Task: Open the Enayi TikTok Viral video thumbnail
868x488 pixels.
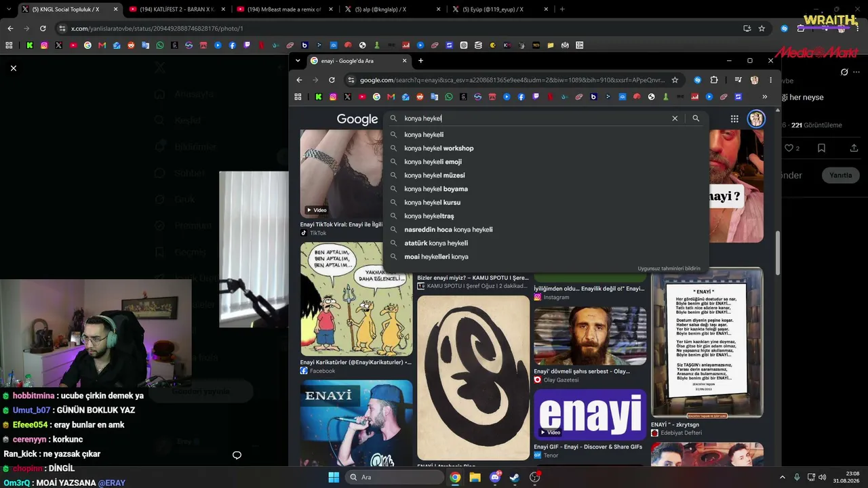Action: (341, 174)
